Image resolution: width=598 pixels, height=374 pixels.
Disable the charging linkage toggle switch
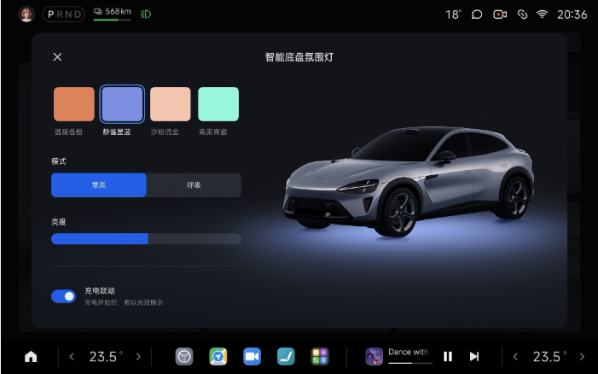point(63,296)
